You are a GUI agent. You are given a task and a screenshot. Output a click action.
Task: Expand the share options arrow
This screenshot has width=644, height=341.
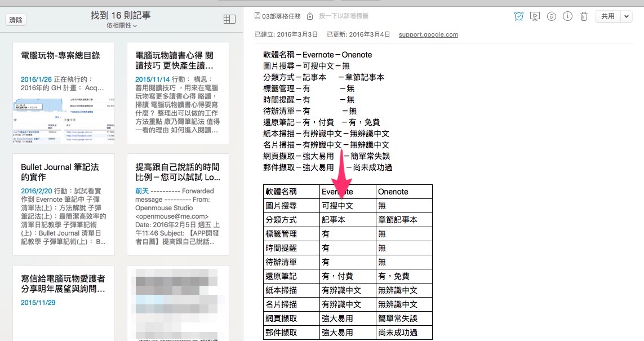[x=627, y=16]
